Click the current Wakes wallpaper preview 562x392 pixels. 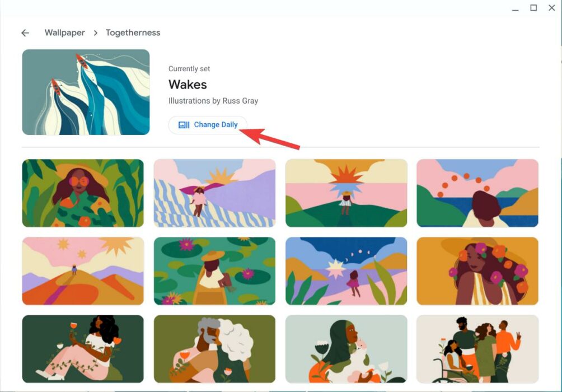pyautogui.click(x=86, y=92)
